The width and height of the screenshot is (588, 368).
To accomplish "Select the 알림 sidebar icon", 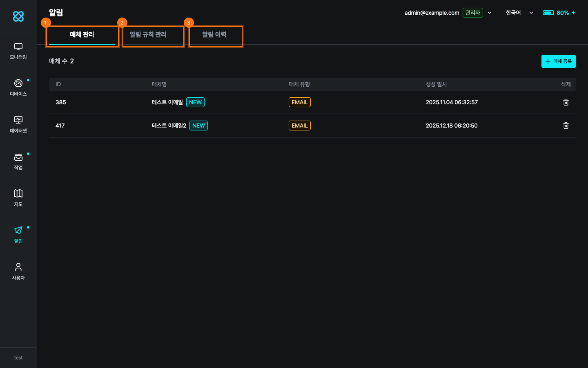I will (18, 235).
